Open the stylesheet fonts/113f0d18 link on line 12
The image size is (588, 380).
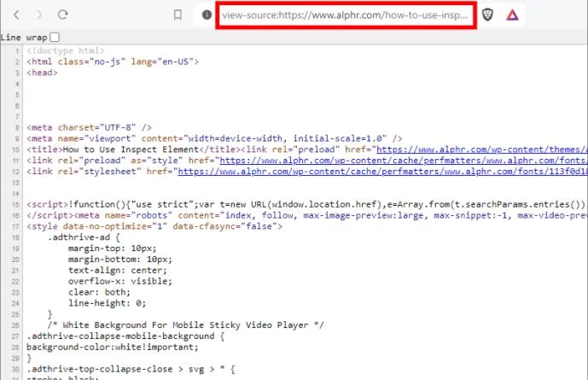382,171
